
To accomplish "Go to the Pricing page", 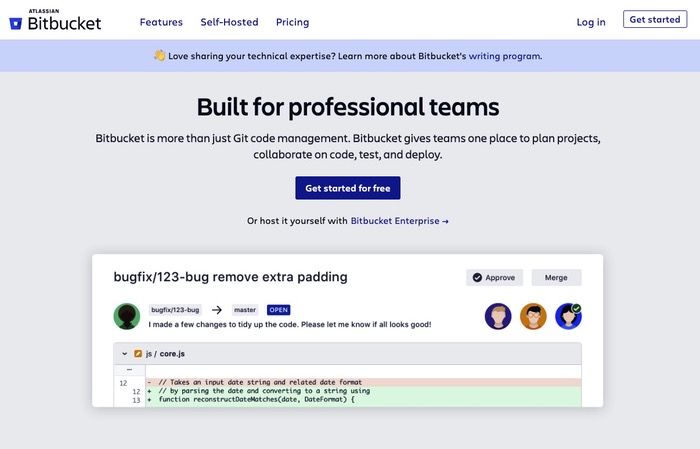I will 292,22.
